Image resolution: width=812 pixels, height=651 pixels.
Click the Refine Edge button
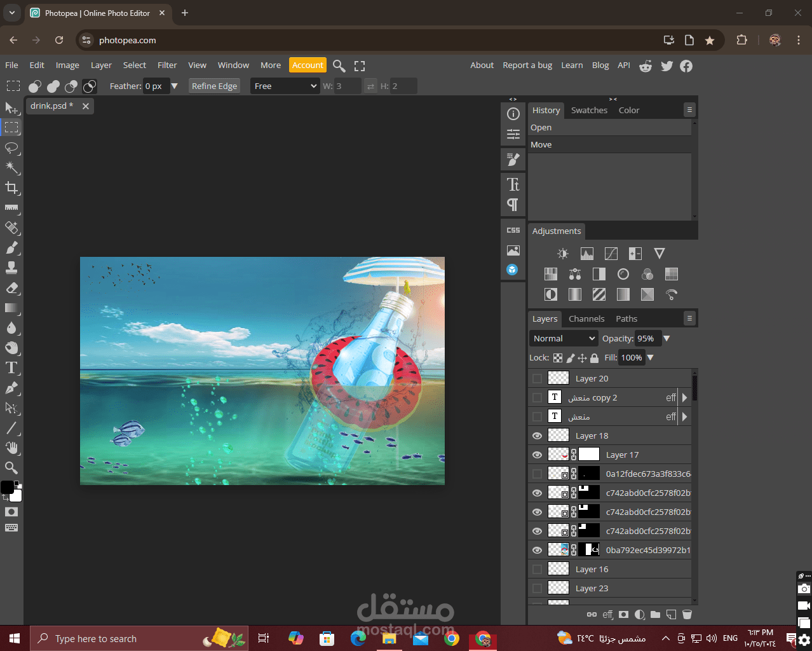pos(214,86)
